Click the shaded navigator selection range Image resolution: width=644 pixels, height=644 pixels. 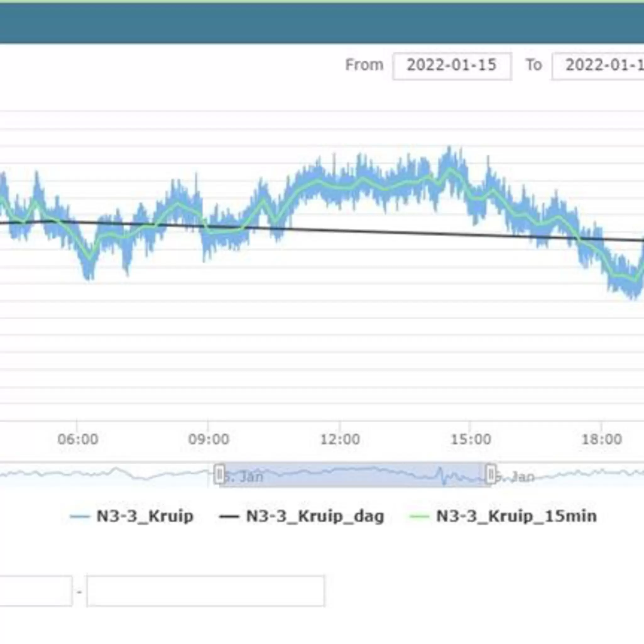tap(355, 474)
